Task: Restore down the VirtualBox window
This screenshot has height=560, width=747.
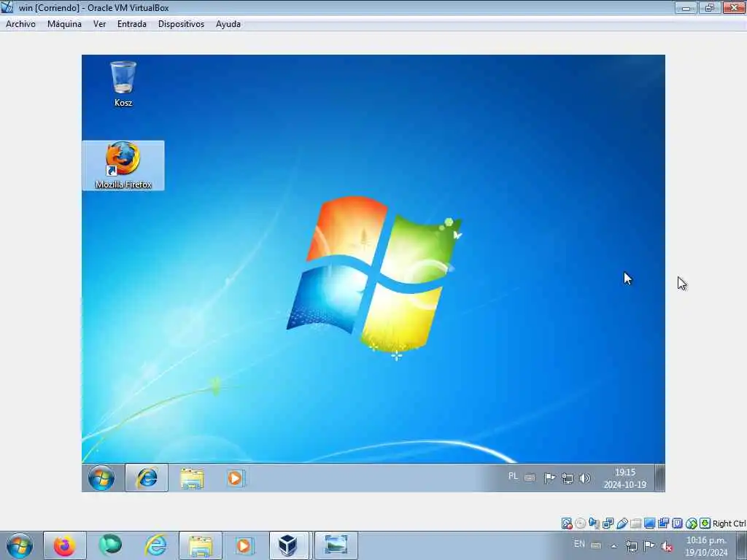Action: [x=710, y=7]
